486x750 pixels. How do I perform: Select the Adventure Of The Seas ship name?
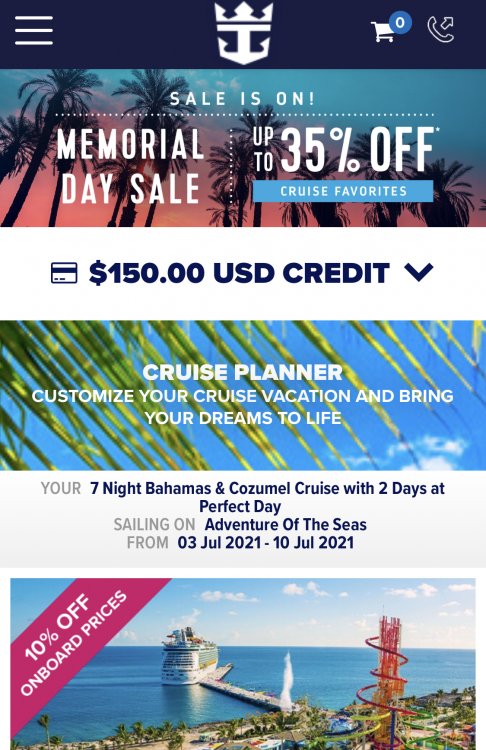[286, 525]
